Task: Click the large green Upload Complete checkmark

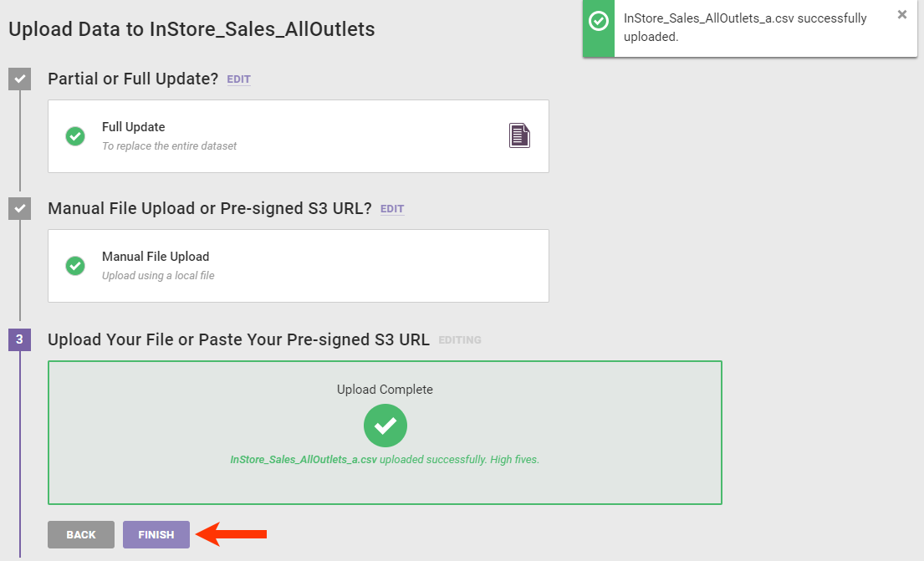Action: click(385, 426)
